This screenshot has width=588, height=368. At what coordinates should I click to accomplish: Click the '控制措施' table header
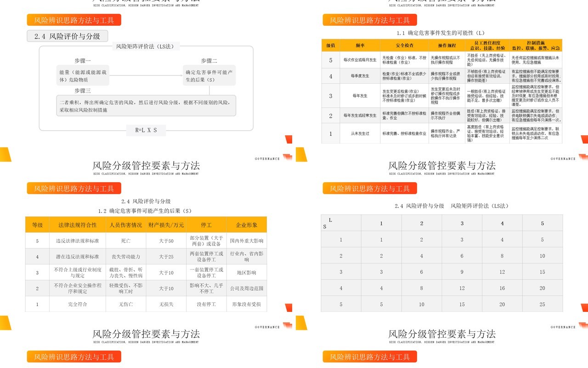[x=536, y=46]
